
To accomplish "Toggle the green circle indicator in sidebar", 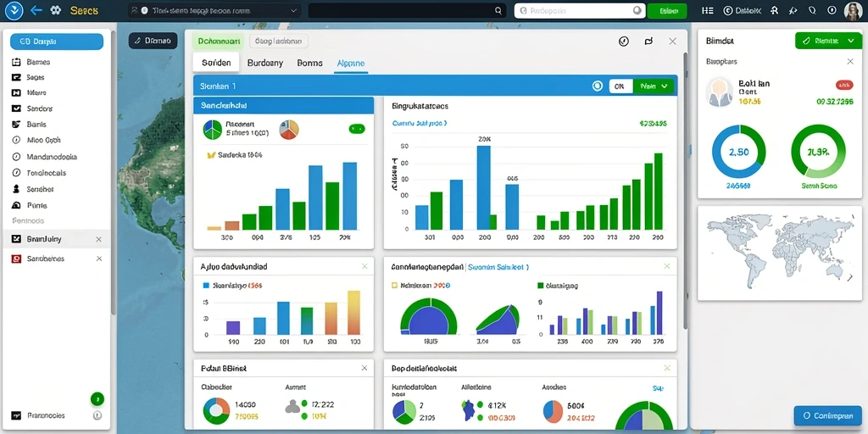I will [x=97, y=398].
